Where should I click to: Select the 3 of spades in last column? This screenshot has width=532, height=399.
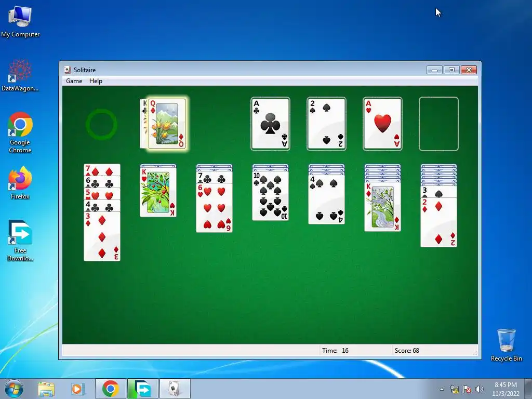pyautogui.click(x=438, y=192)
